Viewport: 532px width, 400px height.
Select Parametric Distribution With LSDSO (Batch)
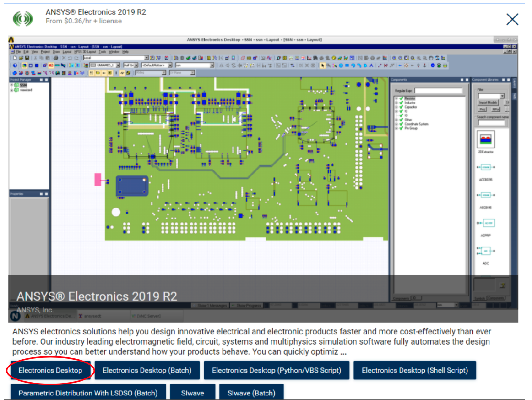click(x=88, y=392)
